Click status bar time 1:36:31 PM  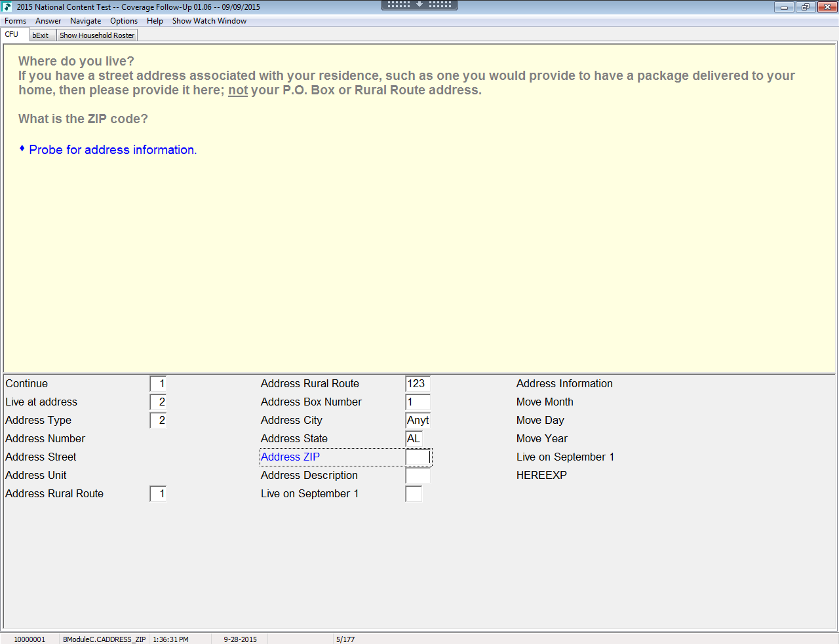[x=170, y=639]
